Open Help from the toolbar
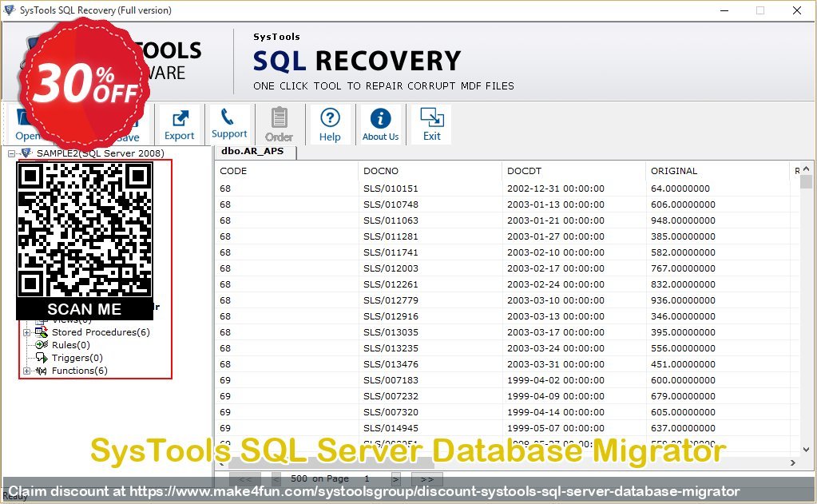The height and width of the screenshot is (504, 817). [330, 125]
